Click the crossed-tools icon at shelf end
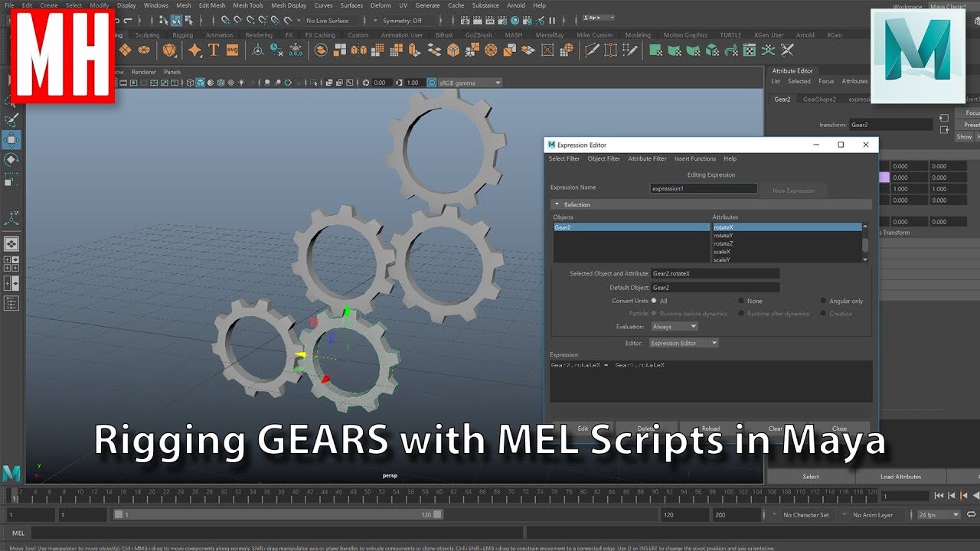The height and width of the screenshot is (551, 980). point(787,51)
